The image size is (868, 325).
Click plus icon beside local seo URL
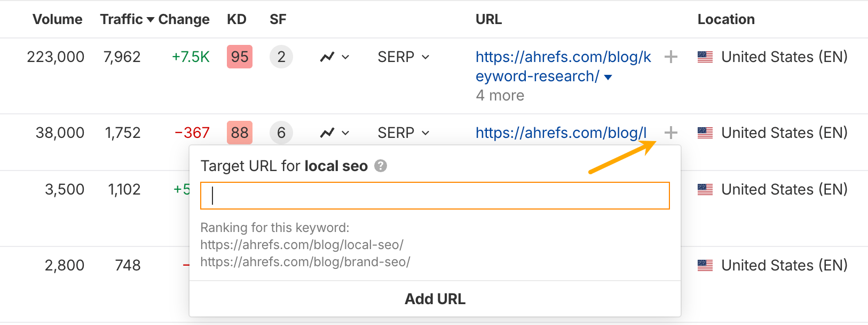pos(671,133)
